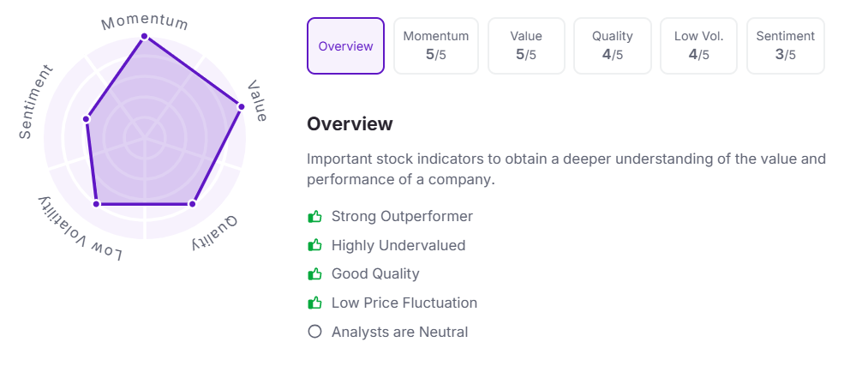Switch to the Value 5/5 tab
Image resolution: width=868 pixels, height=378 pixels.
tap(526, 46)
